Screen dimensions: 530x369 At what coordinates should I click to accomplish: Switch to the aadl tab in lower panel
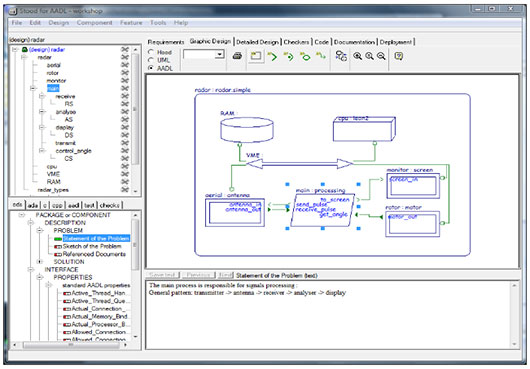click(73, 205)
